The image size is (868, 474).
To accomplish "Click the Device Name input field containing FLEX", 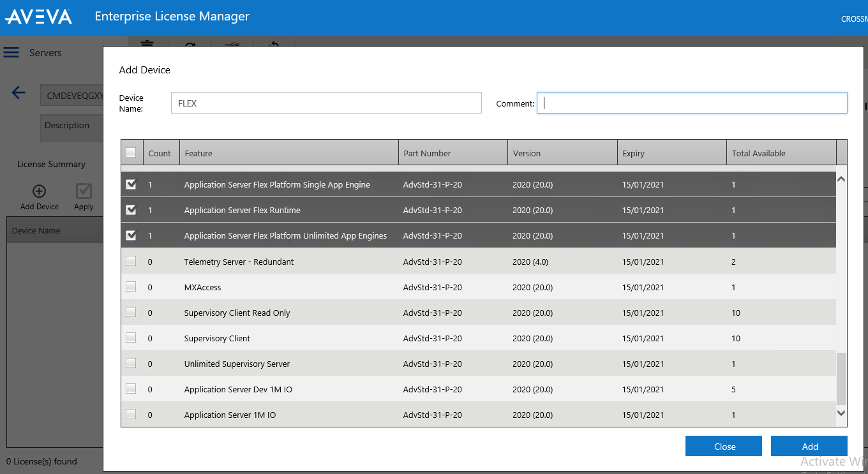I will coord(326,103).
